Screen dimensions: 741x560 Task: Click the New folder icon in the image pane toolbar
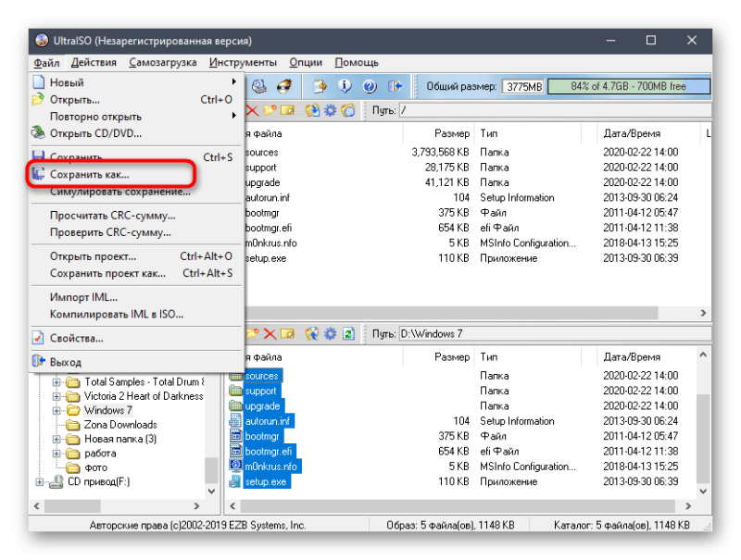click(270, 110)
